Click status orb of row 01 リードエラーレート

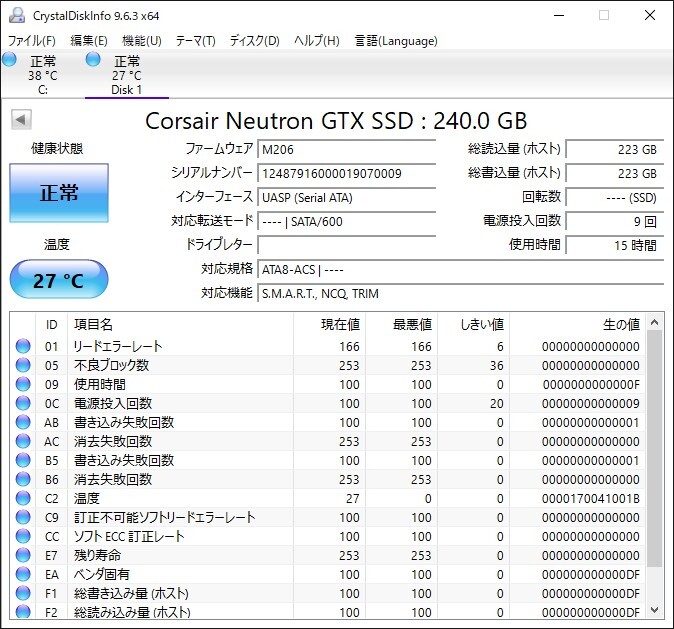pos(23,346)
